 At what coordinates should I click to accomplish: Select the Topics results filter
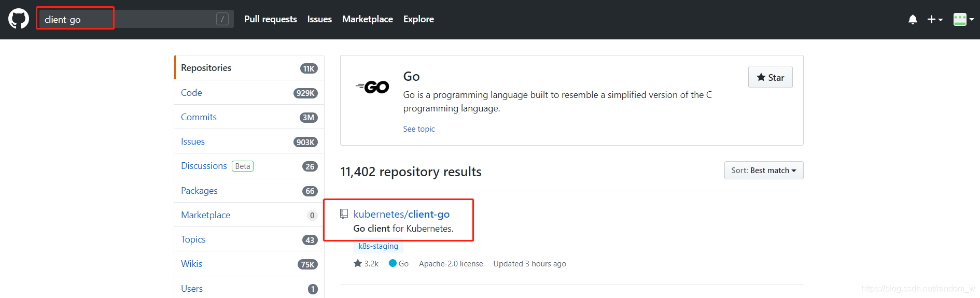tap(249, 239)
